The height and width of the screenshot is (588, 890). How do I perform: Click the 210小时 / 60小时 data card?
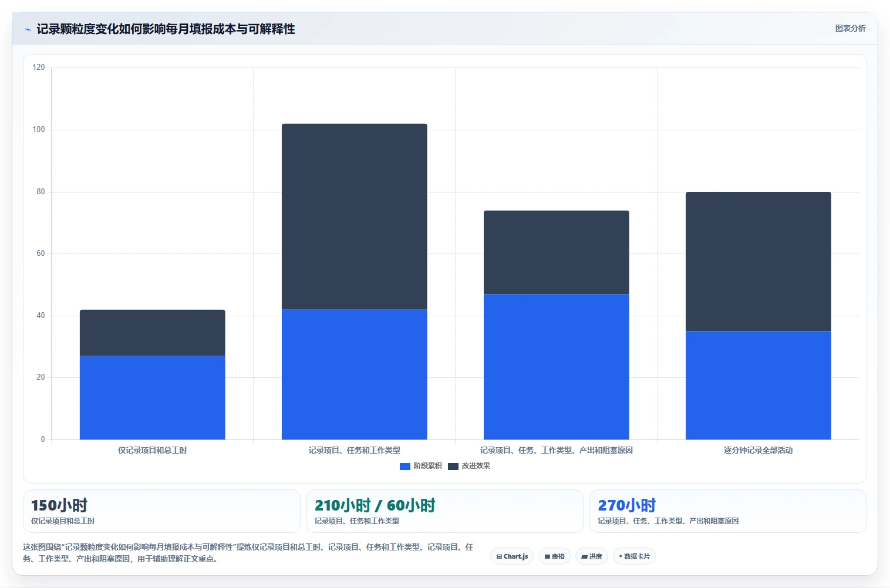pyautogui.click(x=445, y=511)
